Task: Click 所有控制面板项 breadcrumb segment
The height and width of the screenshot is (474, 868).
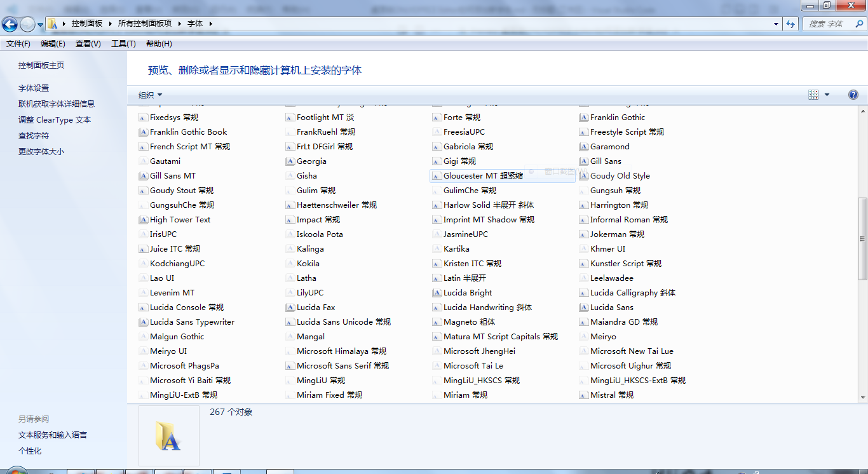Action: point(145,24)
